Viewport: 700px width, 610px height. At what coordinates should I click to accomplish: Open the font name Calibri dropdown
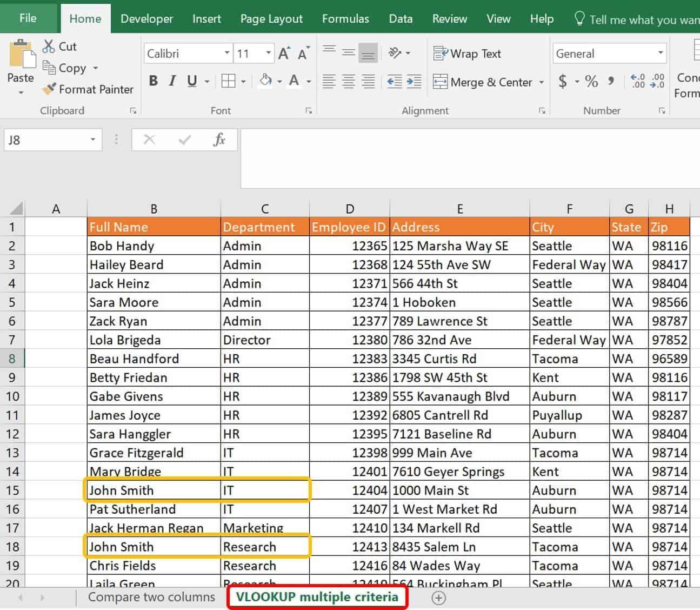click(x=227, y=54)
